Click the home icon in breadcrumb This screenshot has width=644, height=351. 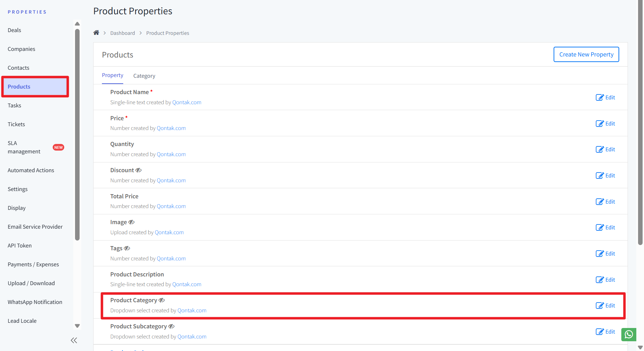96,33
